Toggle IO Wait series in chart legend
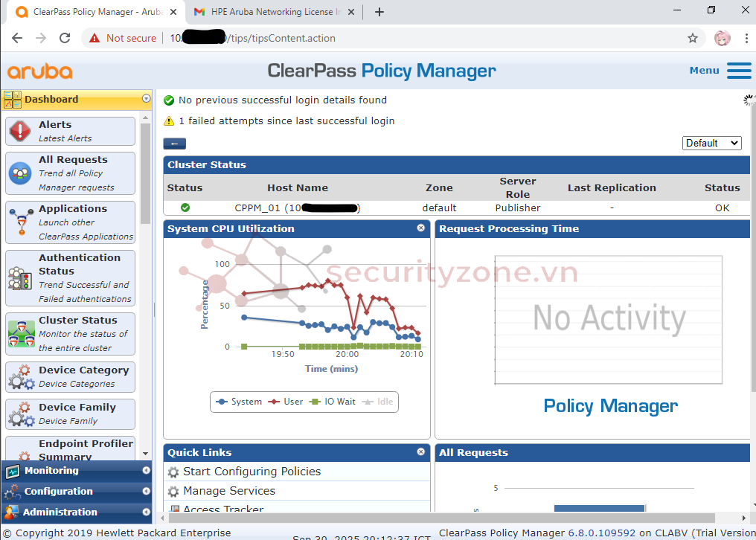Screen dimensions: 756x540 coord(333,402)
